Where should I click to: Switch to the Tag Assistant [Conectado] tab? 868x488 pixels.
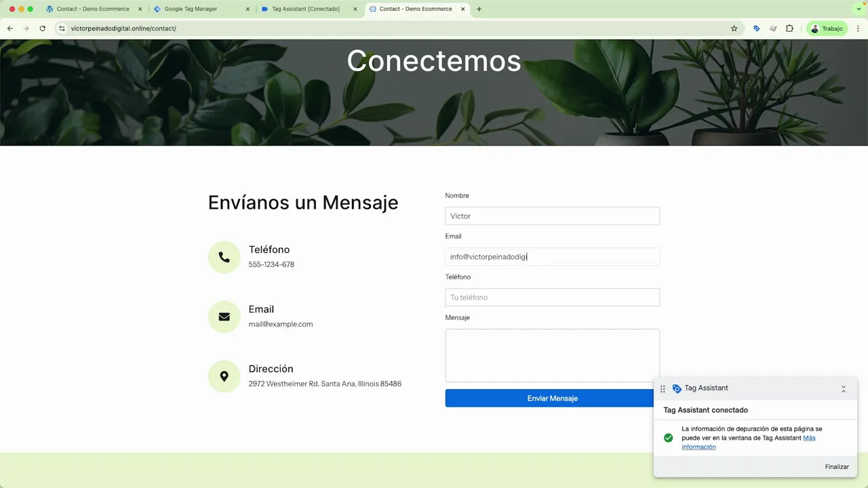point(305,9)
